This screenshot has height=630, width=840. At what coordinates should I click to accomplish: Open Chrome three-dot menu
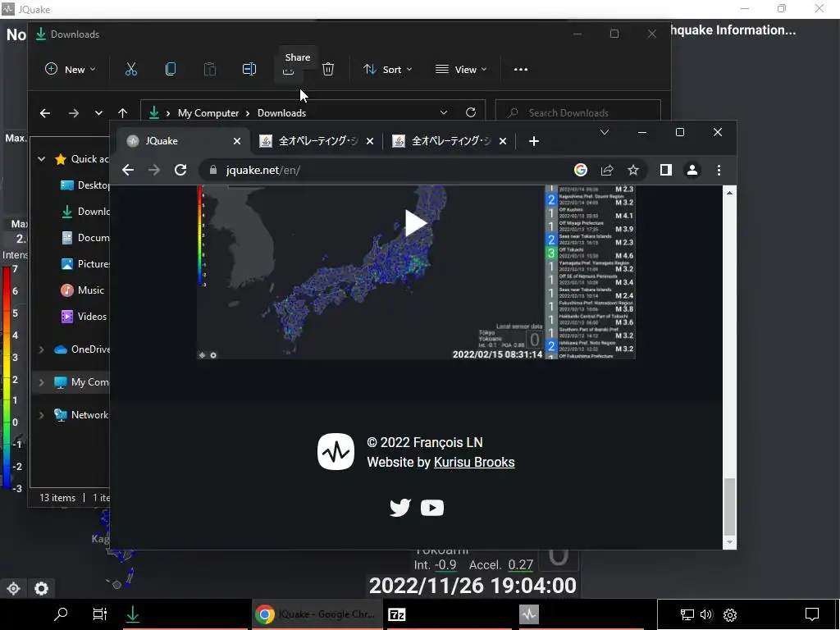tap(719, 170)
